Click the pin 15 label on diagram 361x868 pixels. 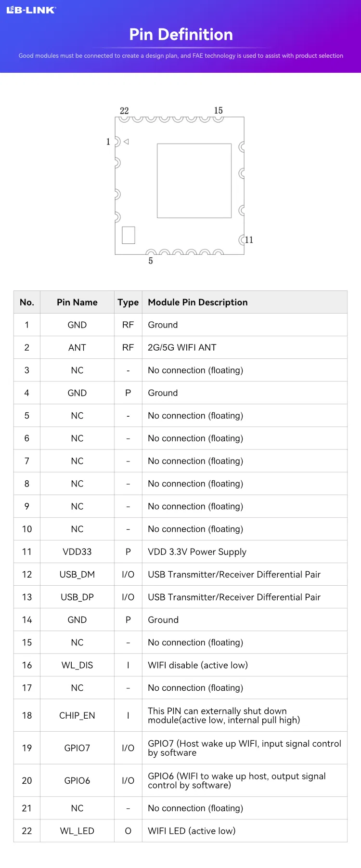coord(219,111)
